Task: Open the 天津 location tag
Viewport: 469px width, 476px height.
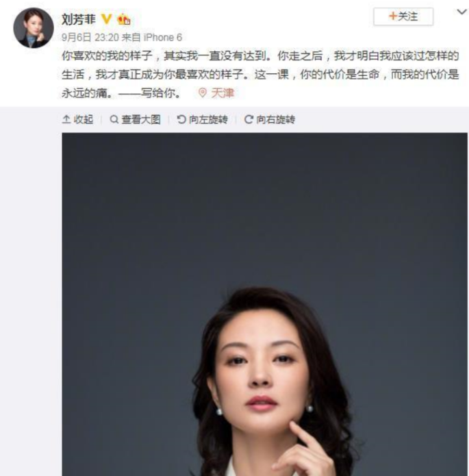Action: coord(223,93)
